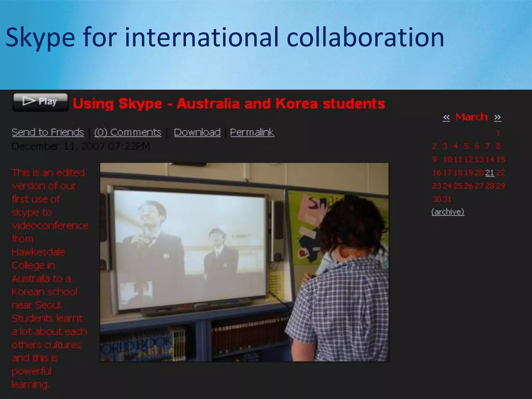Open the Send to Friends link
532x399 pixels.
pos(48,132)
